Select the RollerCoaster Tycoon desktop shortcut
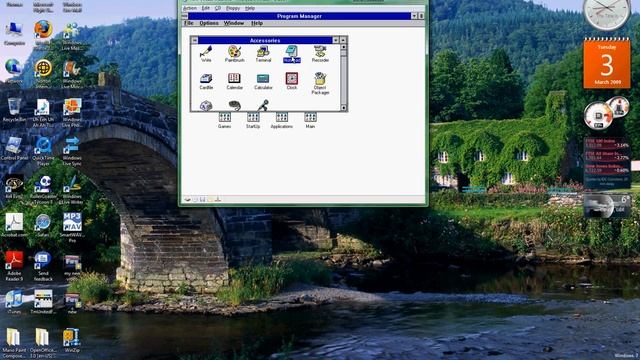Viewport: 640px width, 360px height. (x=43, y=190)
